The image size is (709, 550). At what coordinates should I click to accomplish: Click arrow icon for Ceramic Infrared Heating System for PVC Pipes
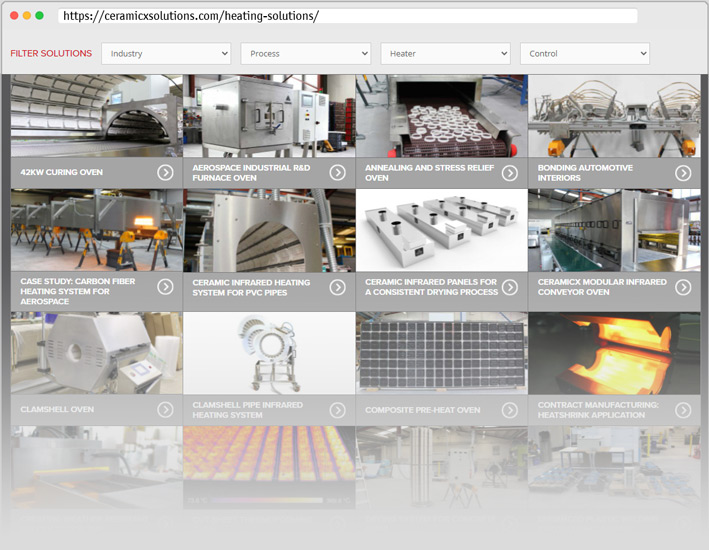pyautogui.click(x=337, y=287)
